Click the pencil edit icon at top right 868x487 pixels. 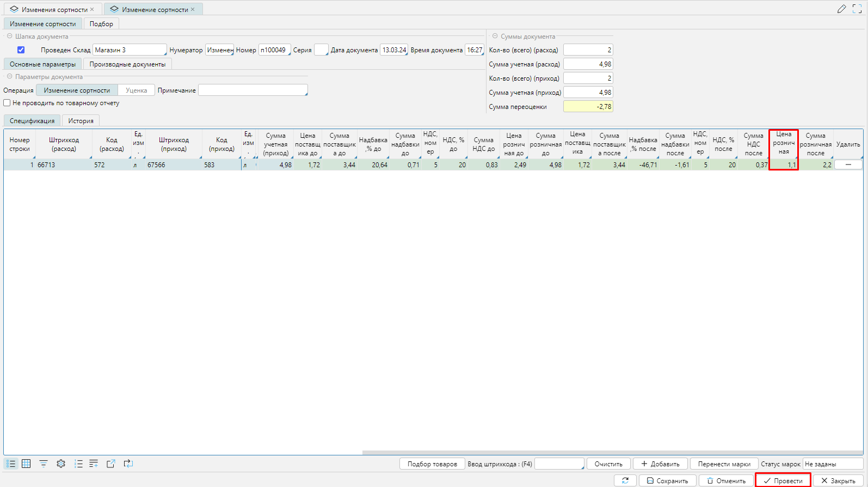[841, 9]
